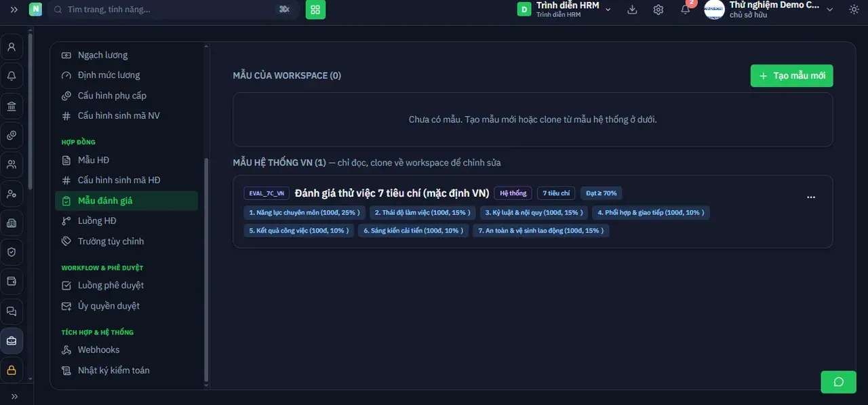Open the green apps grid launcher

tap(315, 9)
